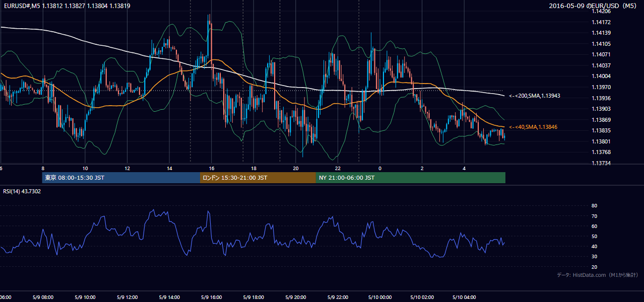Click the London 15:30-21:00 JST session bar
644x302 pixels.
(x=258, y=178)
